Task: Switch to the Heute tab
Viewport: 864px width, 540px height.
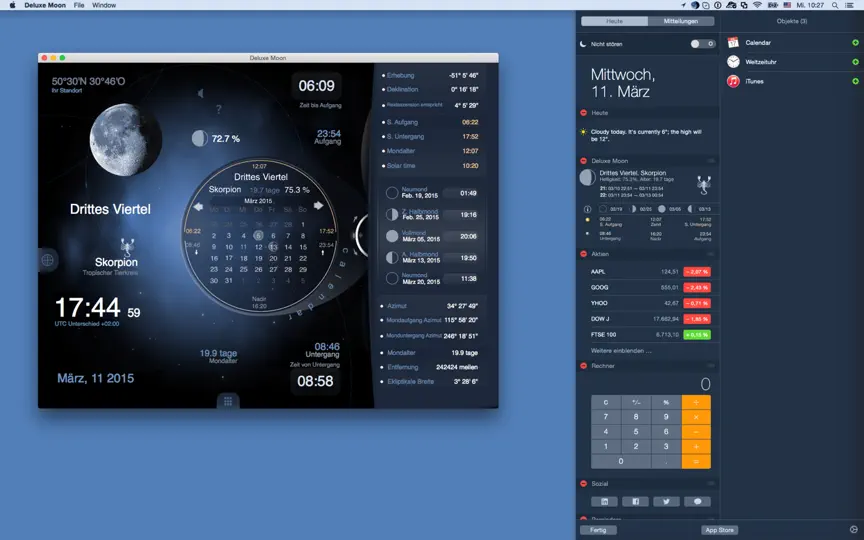Action: click(x=614, y=21)
